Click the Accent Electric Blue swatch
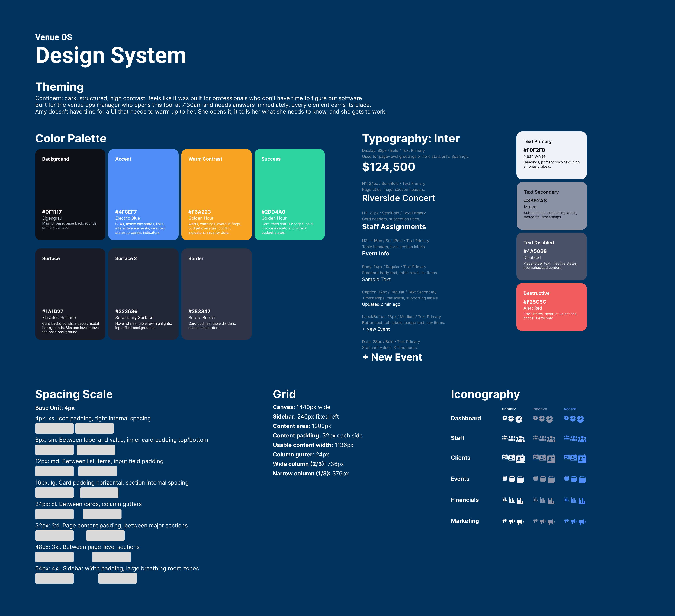This screenshot has width=675, height=616. (143, 194)
